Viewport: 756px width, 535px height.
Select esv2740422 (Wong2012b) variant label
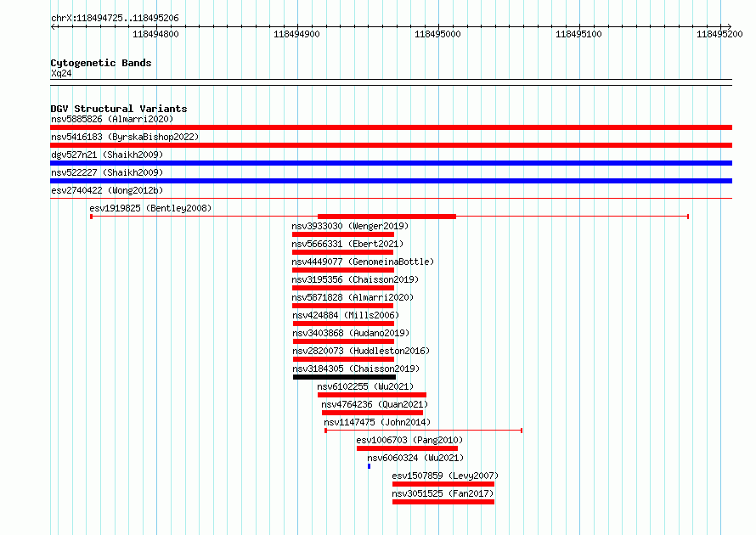107,190
